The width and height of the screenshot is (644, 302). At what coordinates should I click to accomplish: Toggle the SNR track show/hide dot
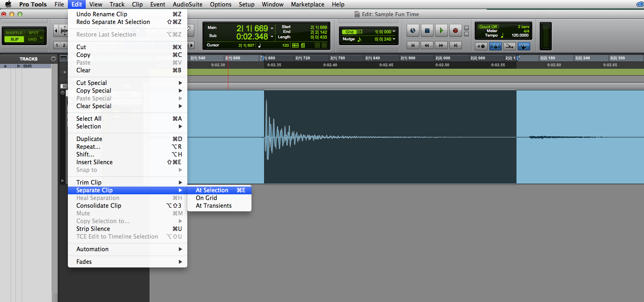pos(5,66)
